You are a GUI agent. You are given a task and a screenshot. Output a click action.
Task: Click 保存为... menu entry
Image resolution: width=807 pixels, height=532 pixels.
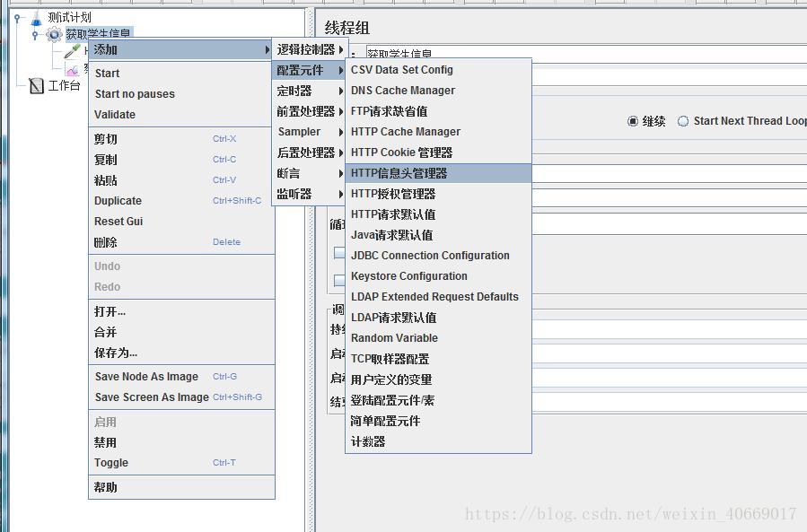(x=181, y=353)
